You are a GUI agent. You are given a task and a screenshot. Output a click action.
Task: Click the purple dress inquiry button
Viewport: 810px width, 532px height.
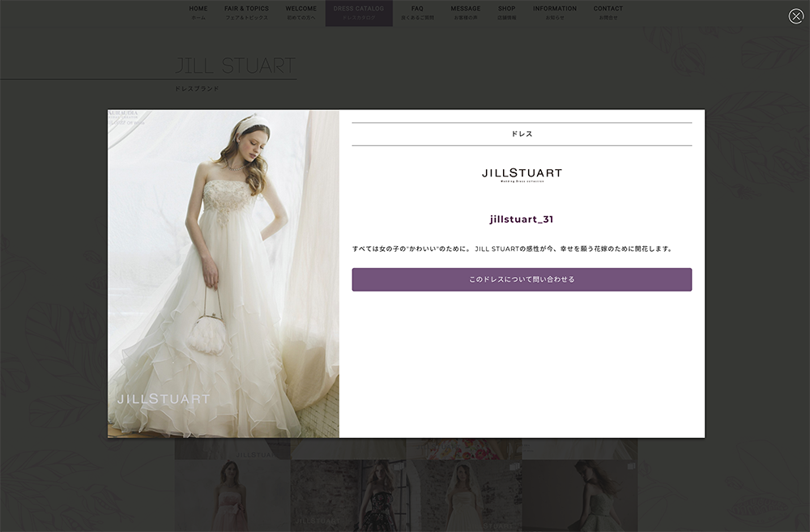pos(522,279)
